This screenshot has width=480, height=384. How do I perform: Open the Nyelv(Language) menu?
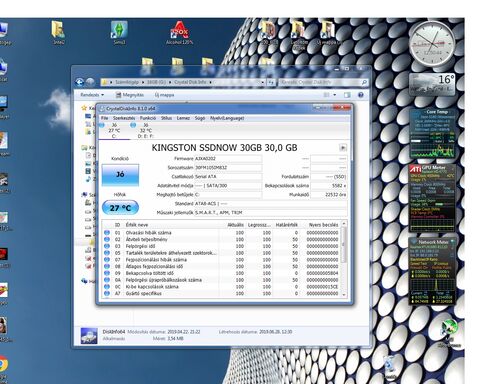[227, 118]
